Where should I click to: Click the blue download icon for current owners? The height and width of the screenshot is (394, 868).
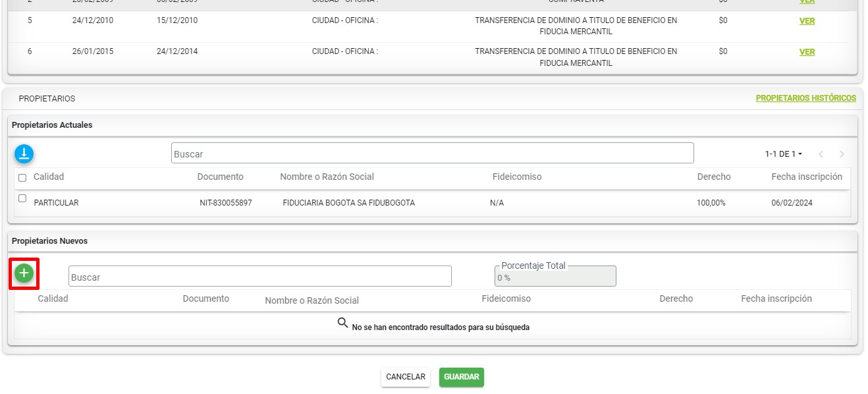click(x=24, y=154)
